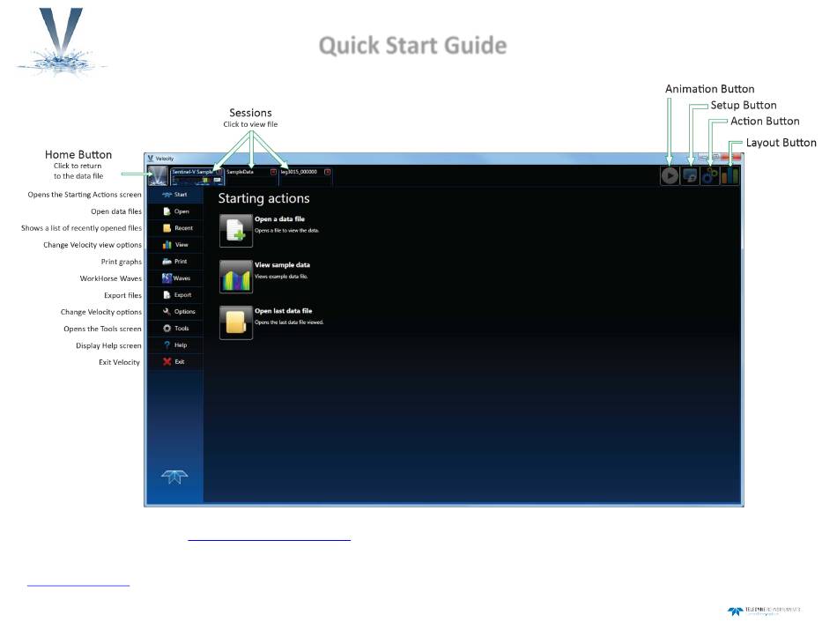Click the Starting actions heading
This screenshot has height=644, width=837.
263,198
